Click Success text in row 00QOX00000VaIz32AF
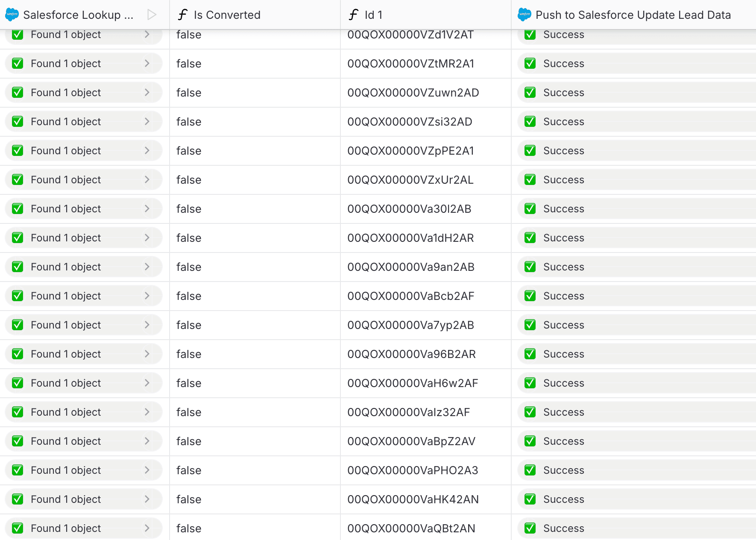The height and width of the screenshot is (540, 756). point(563,412)
